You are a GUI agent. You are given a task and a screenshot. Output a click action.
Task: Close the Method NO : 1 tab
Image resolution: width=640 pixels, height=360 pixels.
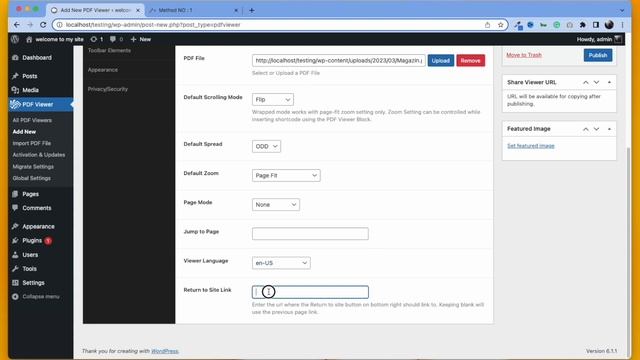(x=236, y=10)
